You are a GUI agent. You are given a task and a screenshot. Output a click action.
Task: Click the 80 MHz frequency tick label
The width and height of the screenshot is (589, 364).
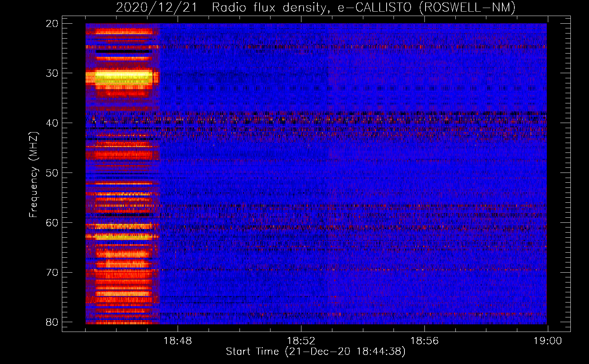52,322
